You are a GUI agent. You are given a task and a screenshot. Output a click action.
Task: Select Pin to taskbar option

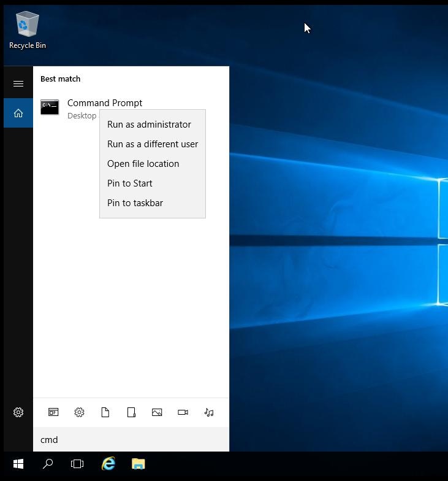135,203
